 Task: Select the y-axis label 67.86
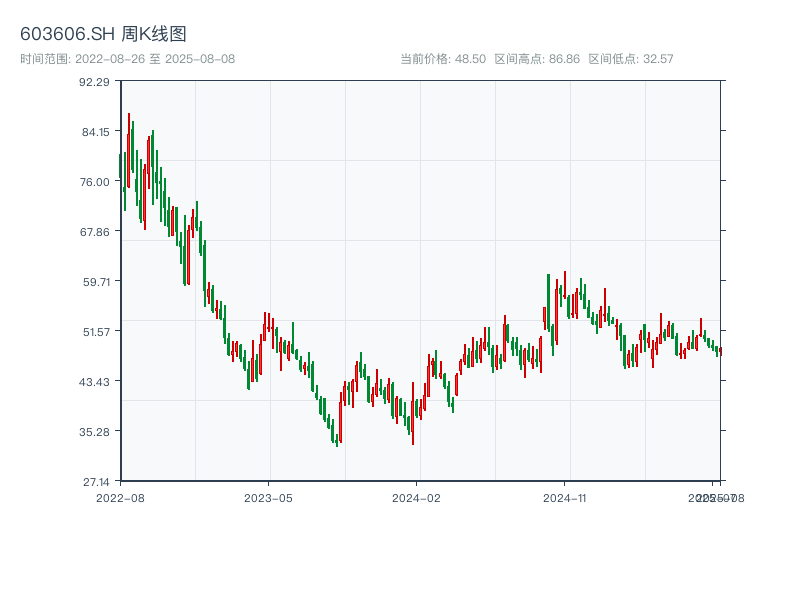click(95, 232)
